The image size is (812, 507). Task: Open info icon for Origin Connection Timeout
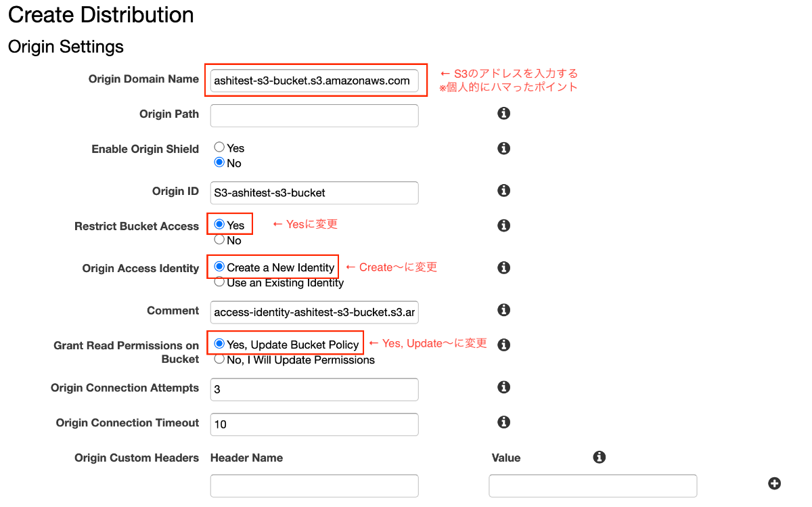coord(503,422)
